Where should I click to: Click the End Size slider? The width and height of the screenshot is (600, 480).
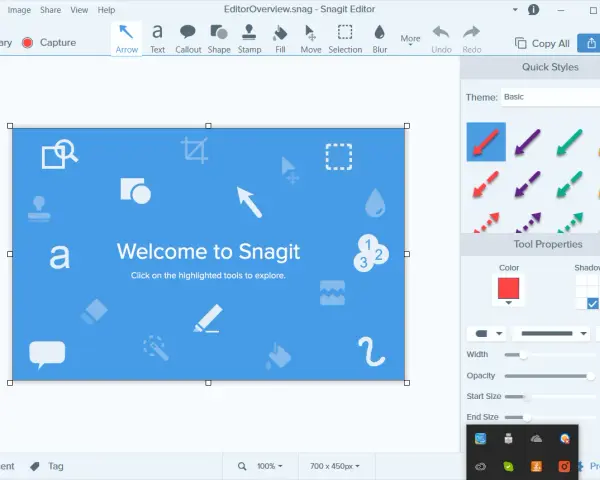(x=550, y=417)
